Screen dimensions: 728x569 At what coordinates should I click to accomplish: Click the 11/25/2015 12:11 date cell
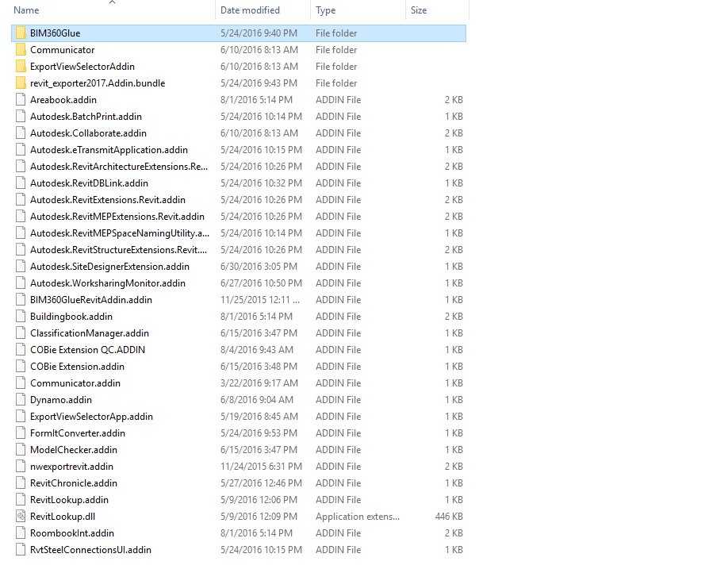[260, 300]
